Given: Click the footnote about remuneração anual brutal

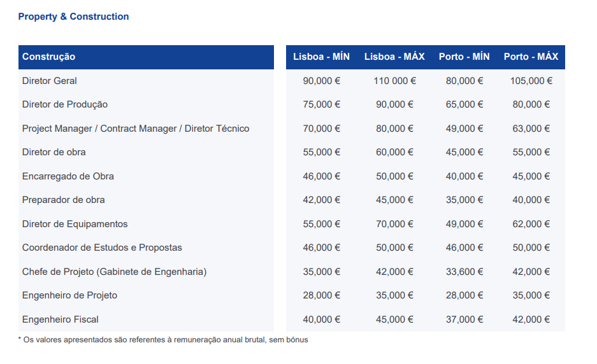Looking at the screenshot, I should pyautogui.click(x=163, y=340).
